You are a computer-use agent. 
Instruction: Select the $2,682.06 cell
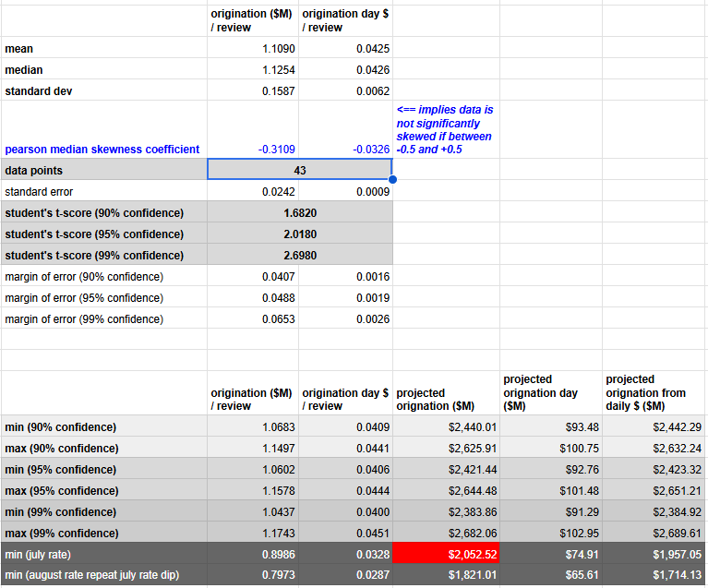click(x=473, y=533)
